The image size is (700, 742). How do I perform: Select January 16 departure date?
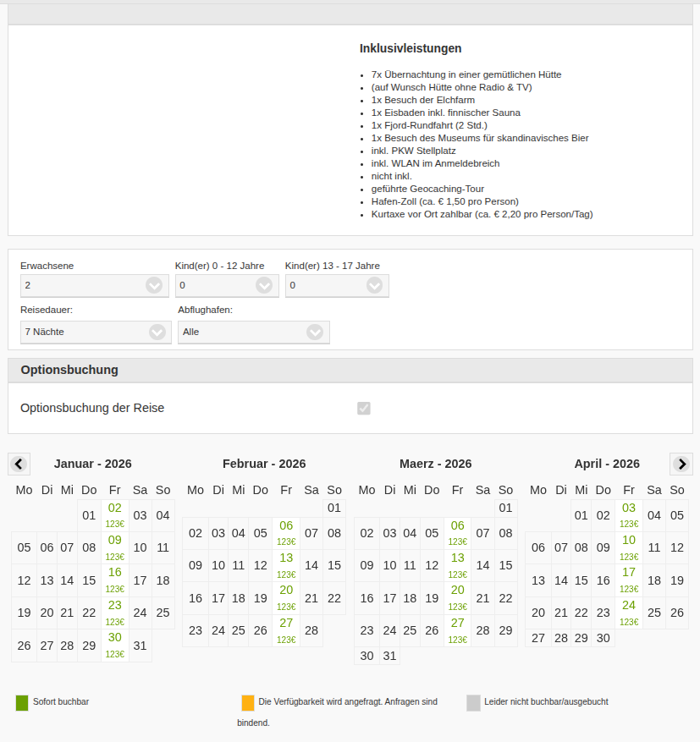115,580
